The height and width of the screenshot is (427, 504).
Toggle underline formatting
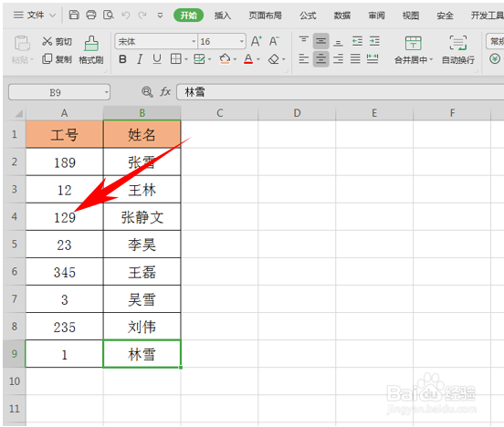[x=157, y=59]
